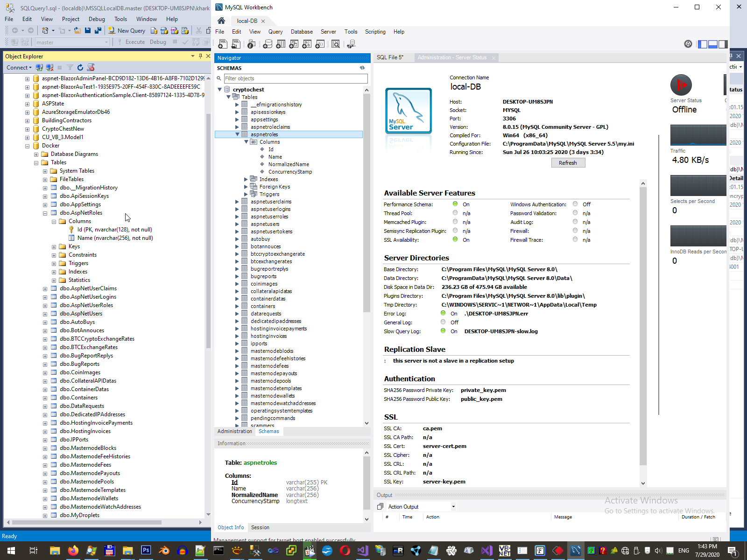Open the object inspector toolbar icon
Screen dimensions: 747x560
pos(252,44)
